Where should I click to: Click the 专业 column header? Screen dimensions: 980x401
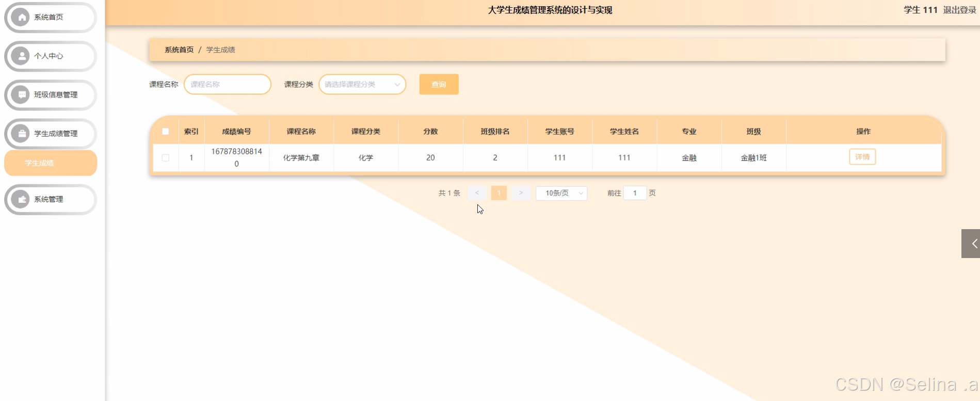click(x=689, y=132)
